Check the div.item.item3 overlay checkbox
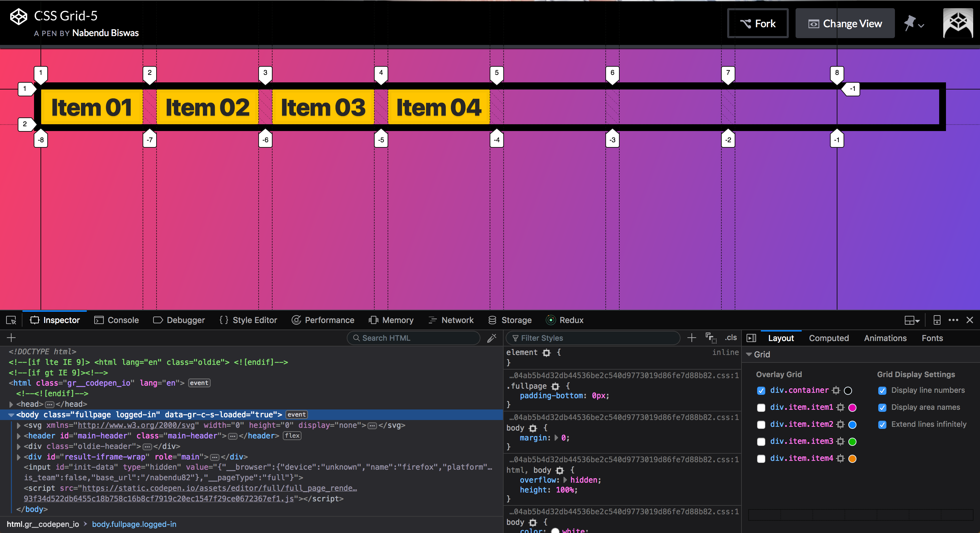 coord(761,442)
